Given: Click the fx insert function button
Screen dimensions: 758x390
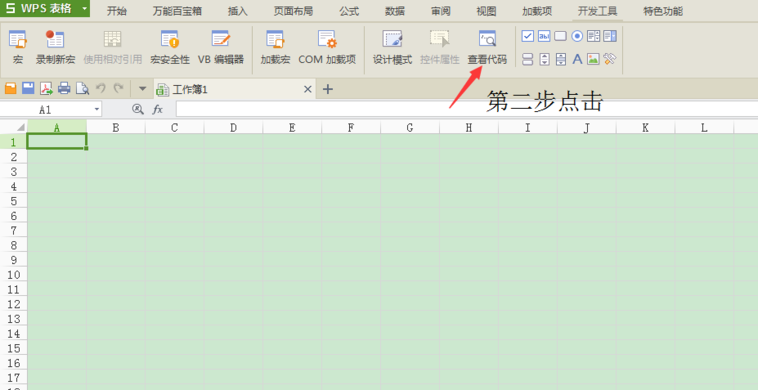Looking at the screenshot, I should coord(158,110).
